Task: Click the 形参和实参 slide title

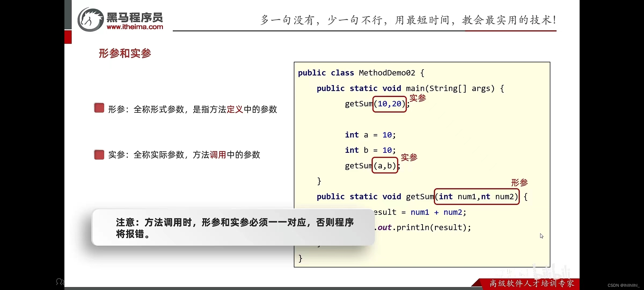Action: point(125,53)
